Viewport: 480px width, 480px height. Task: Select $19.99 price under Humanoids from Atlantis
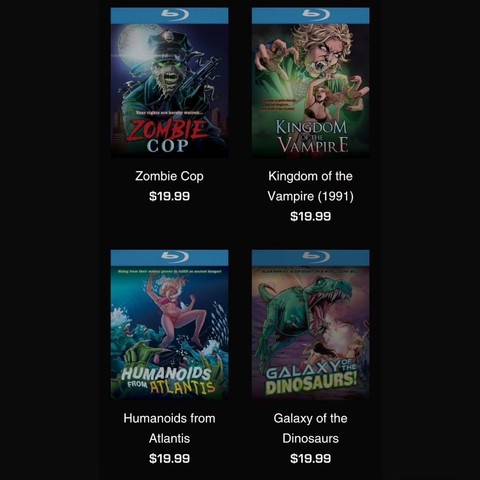[169, 458]
